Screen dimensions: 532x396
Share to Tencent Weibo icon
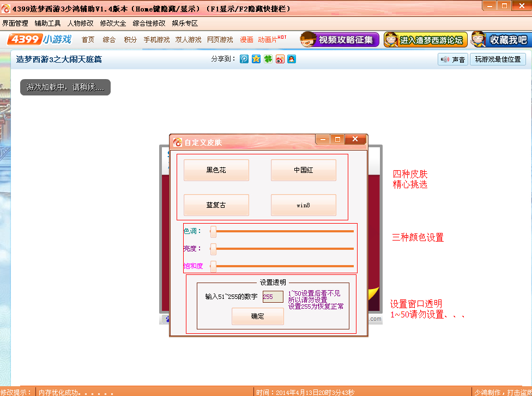click(244, 59)
